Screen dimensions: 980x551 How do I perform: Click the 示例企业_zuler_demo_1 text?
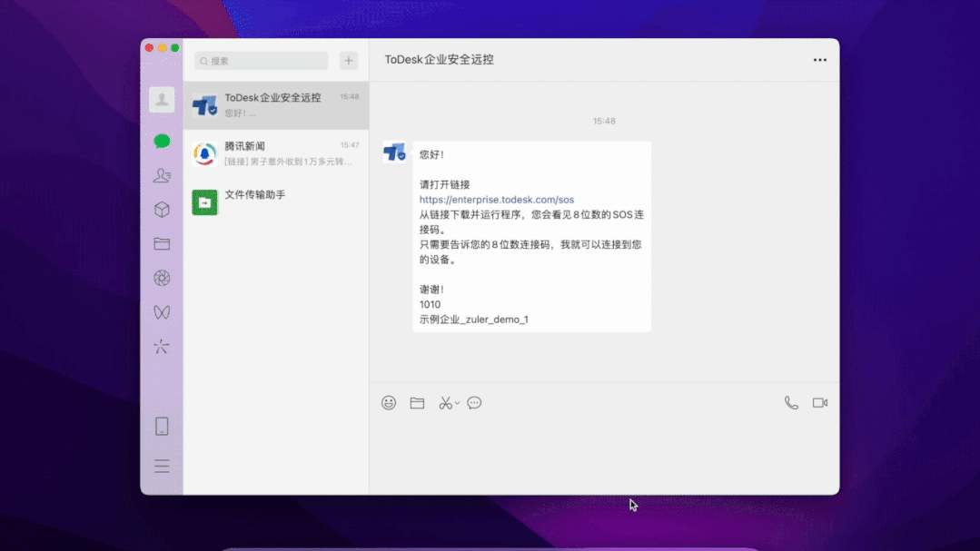coord(474,320)
